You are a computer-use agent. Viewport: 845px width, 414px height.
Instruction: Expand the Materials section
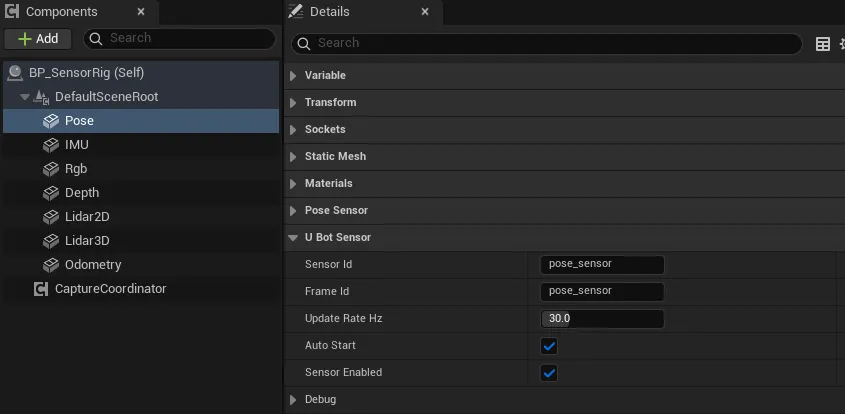click(293, 184)
